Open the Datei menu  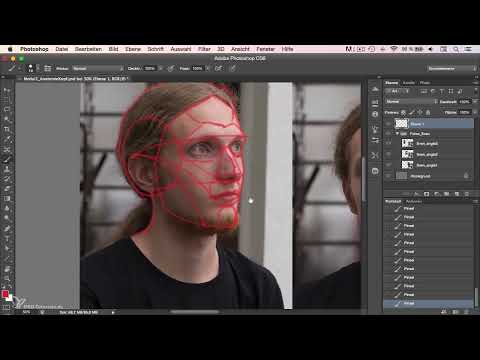[62, 49]
